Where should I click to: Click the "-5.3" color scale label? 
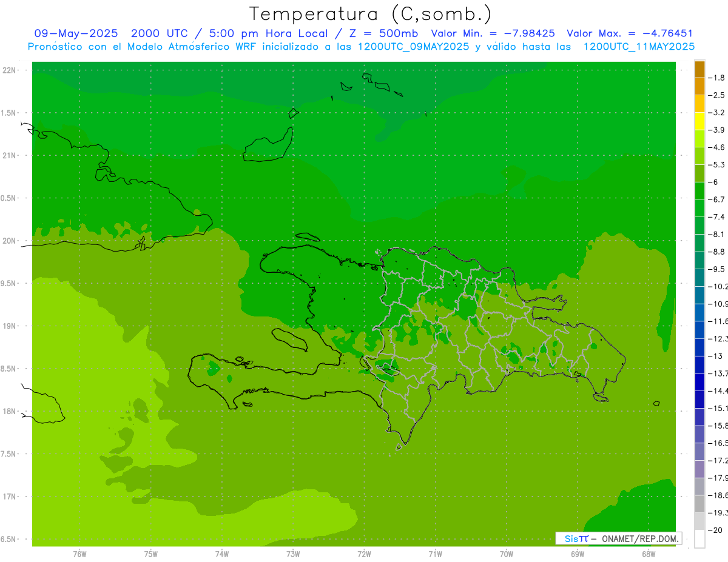coord(716,164)
